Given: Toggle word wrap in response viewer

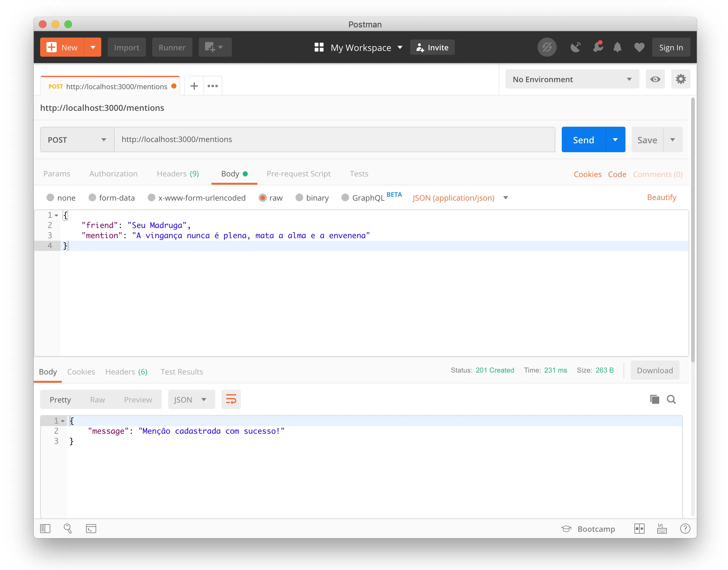Looking at the screenshot, I should (231, 399).
